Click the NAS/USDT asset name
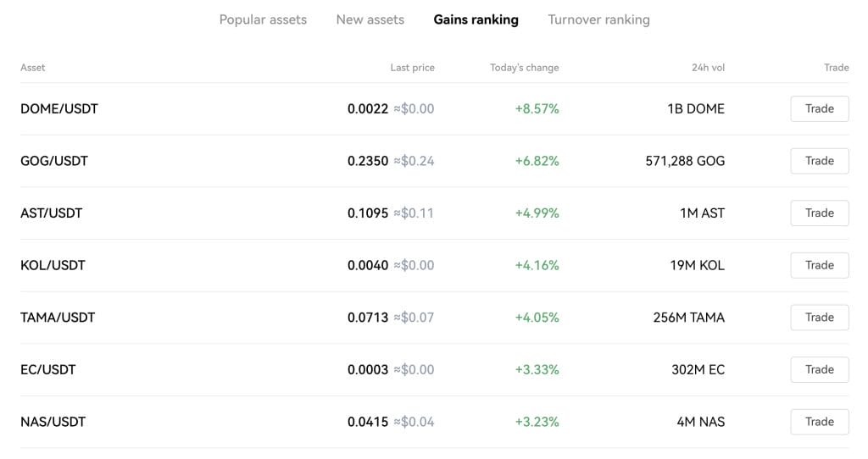This screenshot has width=868, height=459. [53, 422]
